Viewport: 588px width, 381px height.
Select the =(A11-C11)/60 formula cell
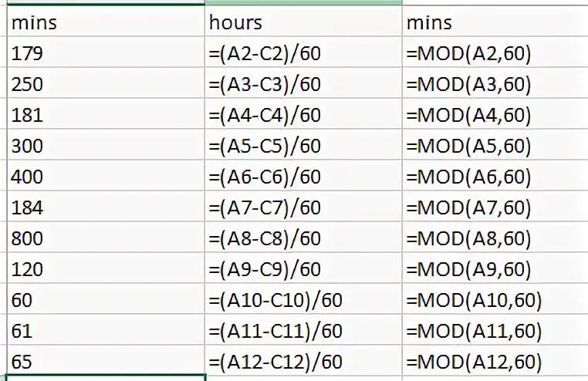click(303, 329)
